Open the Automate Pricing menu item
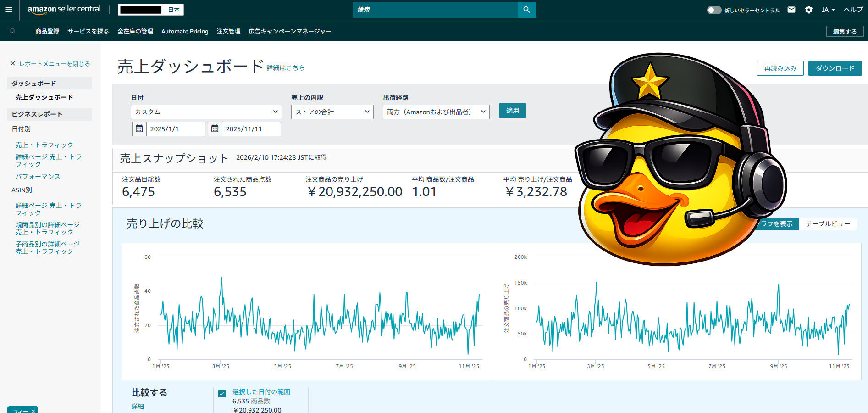The width and height of the screenshot is (868, 413). click(185, 32)
